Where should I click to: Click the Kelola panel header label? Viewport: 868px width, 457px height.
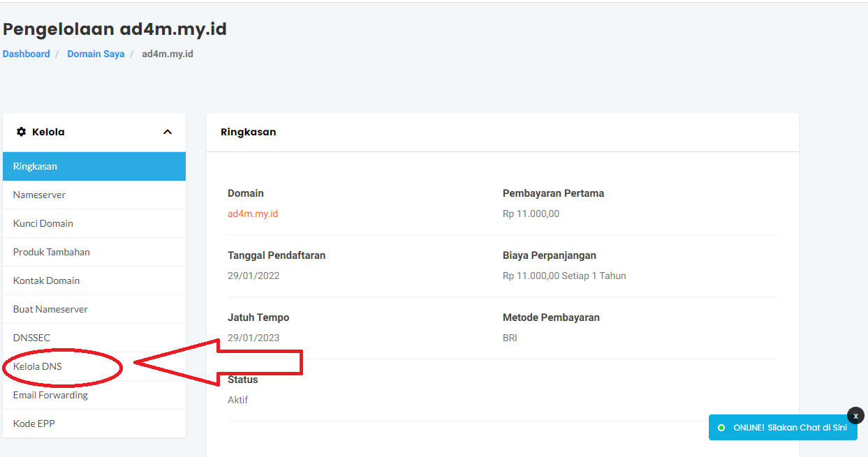(x=48, y=132)
